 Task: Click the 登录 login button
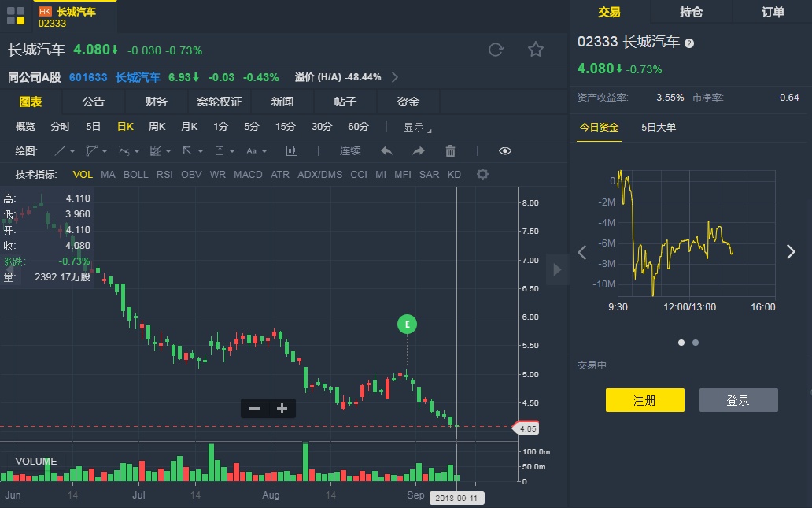[738, 400]
